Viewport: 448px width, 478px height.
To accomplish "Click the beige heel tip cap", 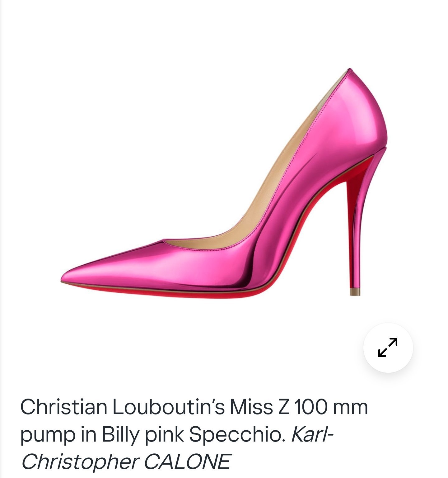I will (355, 292).
